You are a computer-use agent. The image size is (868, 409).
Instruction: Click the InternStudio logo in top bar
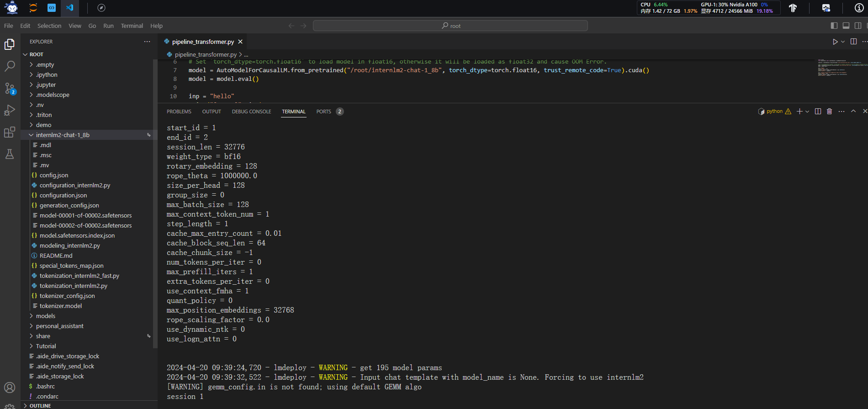click(x=11, y=7)
